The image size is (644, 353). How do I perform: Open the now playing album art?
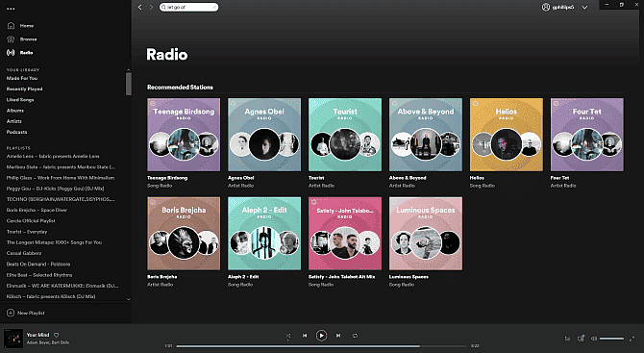pyautogui.click(x=13, y=339)
